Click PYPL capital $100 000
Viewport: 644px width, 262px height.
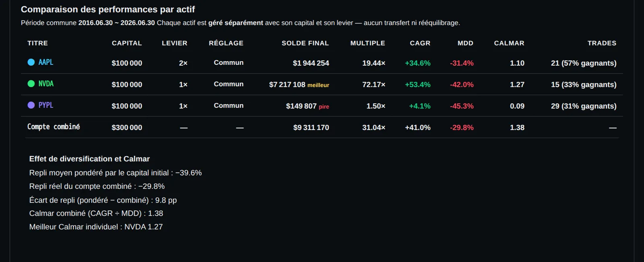pyautogui.click(x=127, y=106)
